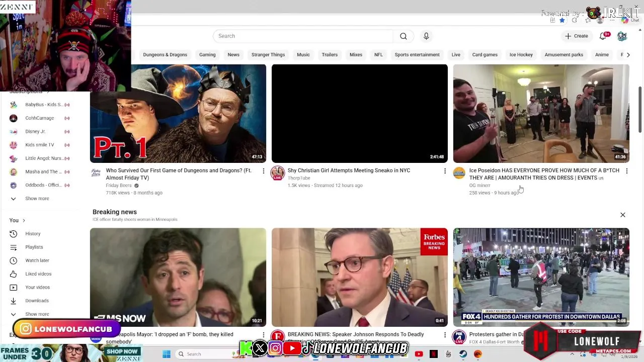644x362 pixels.
Task: Focus the YouTube search field
Action: click(x=303, y=36)
